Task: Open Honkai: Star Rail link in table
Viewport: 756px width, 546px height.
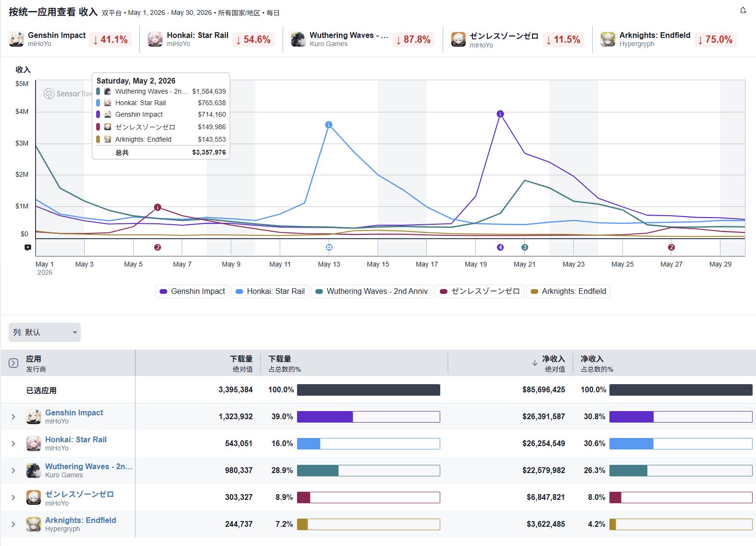Action: [76, 439]
